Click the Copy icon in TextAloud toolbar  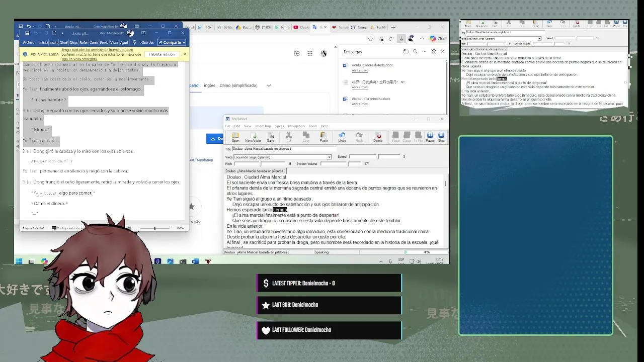click(x=306, y=137)
